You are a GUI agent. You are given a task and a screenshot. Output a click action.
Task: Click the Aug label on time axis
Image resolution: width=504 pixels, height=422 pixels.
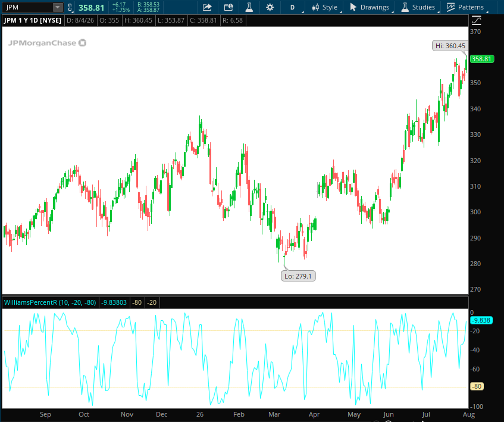[469, 414]
